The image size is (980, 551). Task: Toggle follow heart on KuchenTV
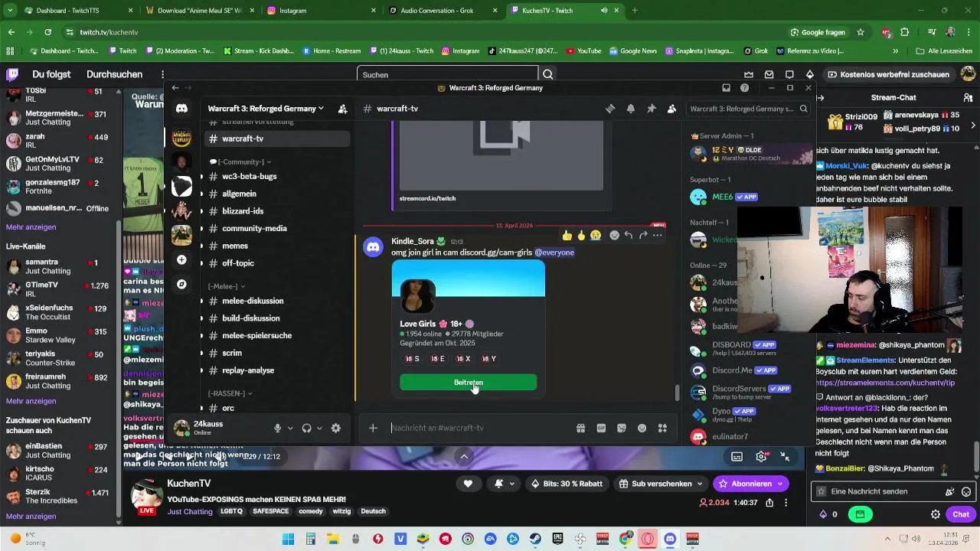[x=468, y=484]
